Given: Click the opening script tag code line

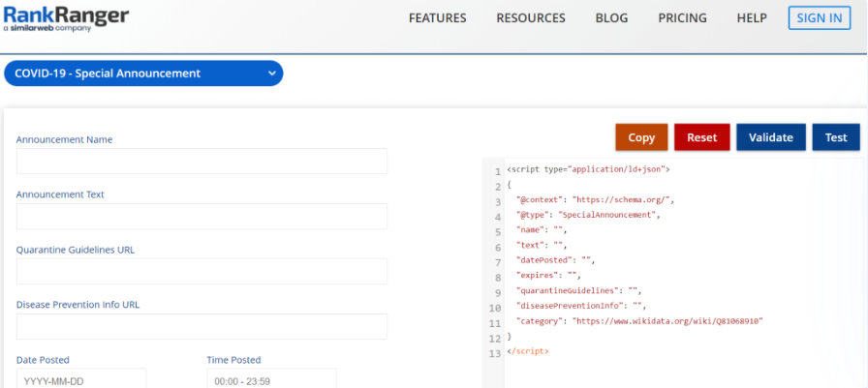Looking at the screenshot, I should tap(588, 169).
